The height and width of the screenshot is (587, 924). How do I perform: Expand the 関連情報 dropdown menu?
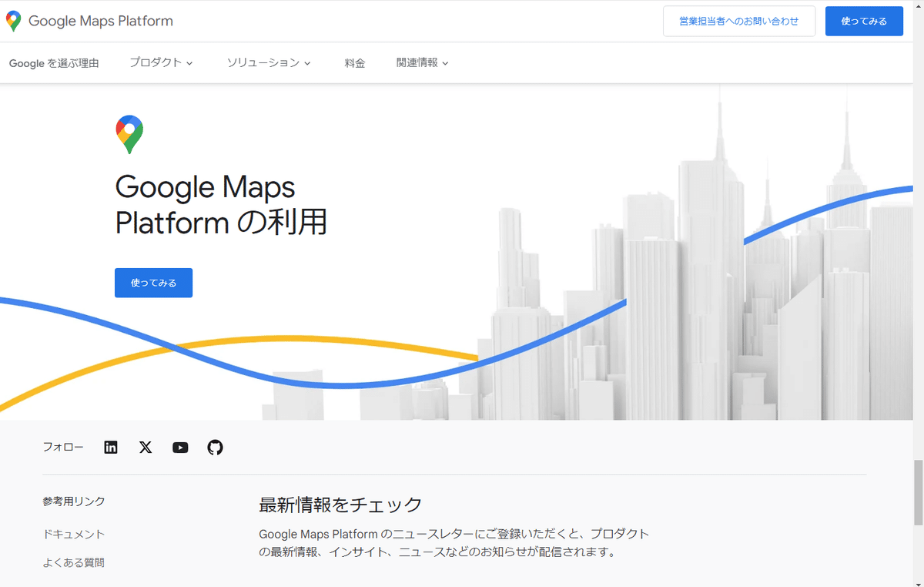(x=422, y=62)
